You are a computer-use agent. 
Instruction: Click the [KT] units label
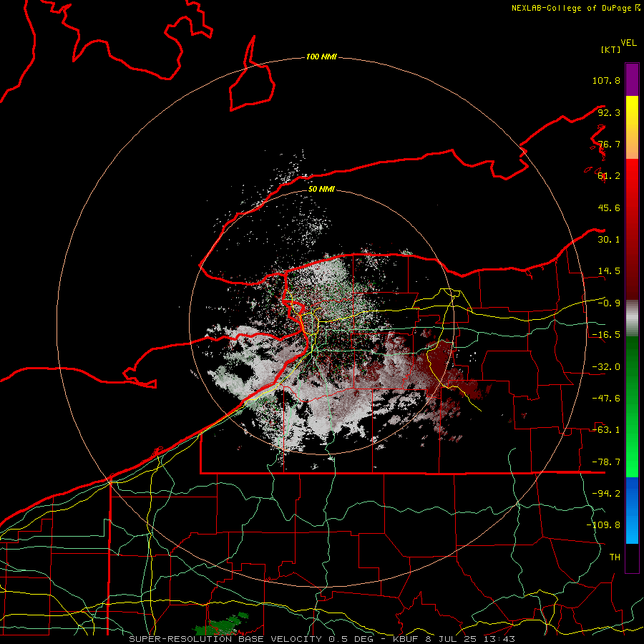tap(611, 49)
